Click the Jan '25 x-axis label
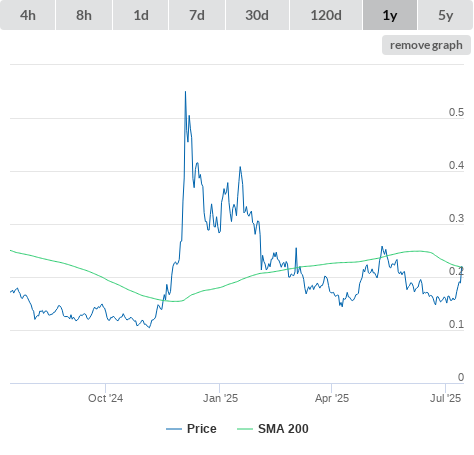 [x=220, y=398]
